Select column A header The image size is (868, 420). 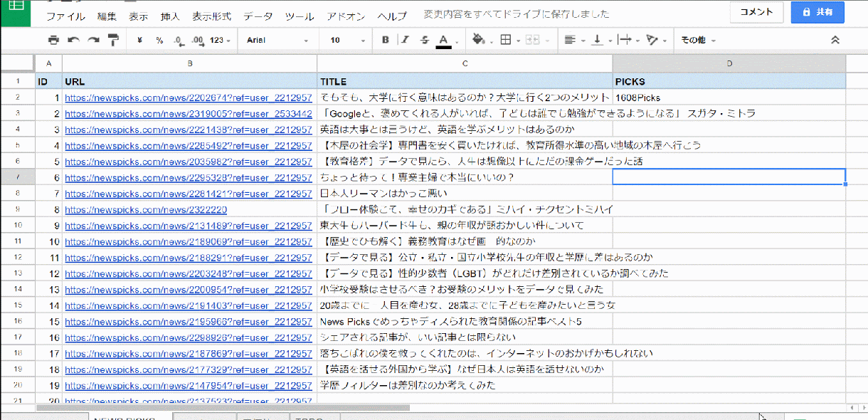coord(48,63)
